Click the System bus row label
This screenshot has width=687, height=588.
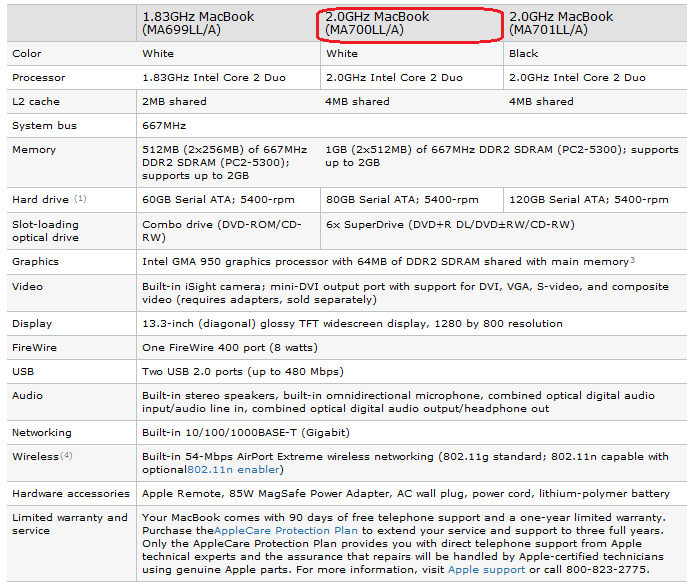point(44,126)
